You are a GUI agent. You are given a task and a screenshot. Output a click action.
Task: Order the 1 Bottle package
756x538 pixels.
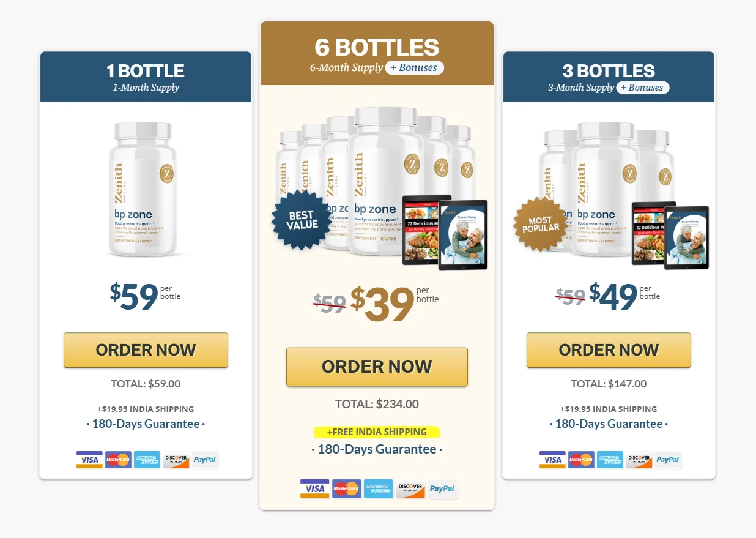tap(146, 350)
